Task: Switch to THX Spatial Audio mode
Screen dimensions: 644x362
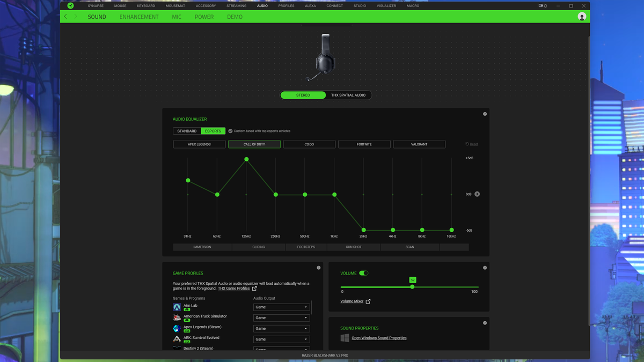Action: pos(348,95)
